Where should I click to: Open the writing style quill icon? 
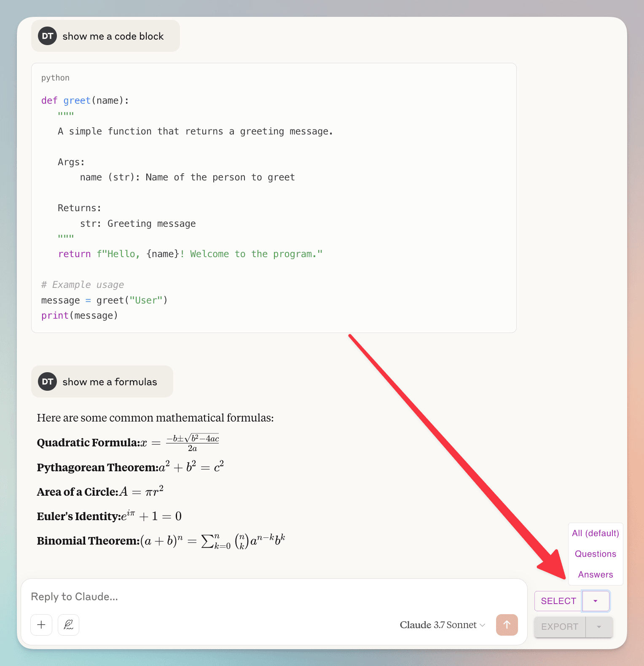68,625
